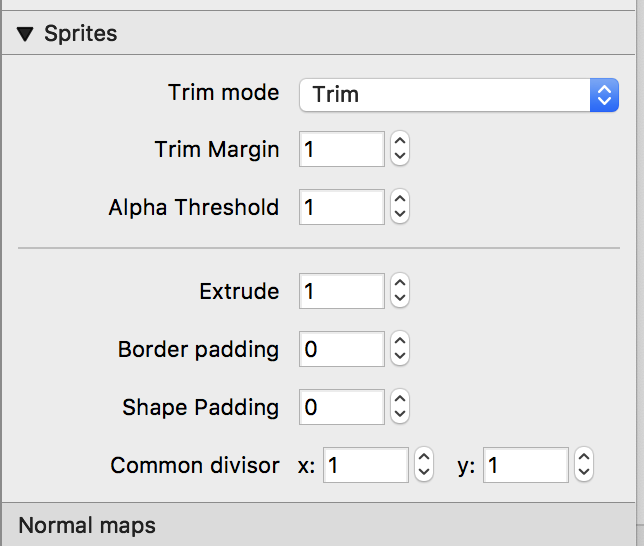Increase Trim Margin with up arrow
This screenshot has height=546, width=644.
(400, 143)
